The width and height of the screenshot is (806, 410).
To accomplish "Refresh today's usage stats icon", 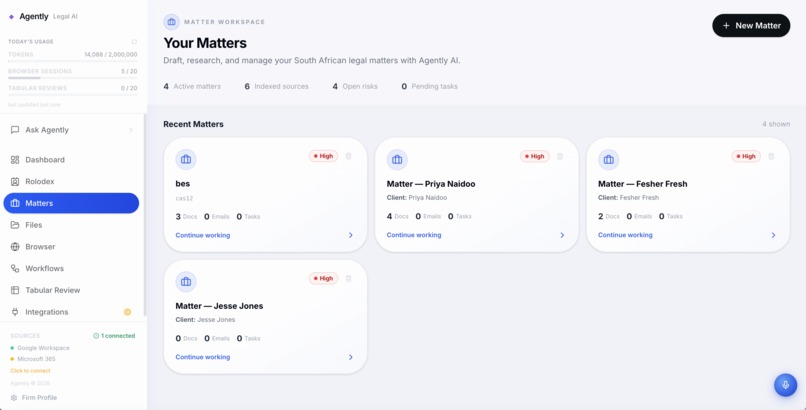I will [x=134, y=42].
